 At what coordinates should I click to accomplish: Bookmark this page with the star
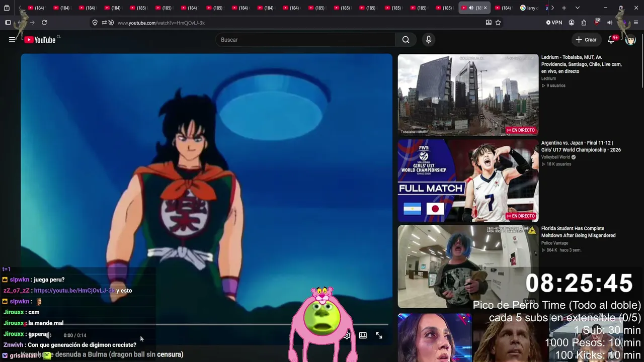coord(498,23)
